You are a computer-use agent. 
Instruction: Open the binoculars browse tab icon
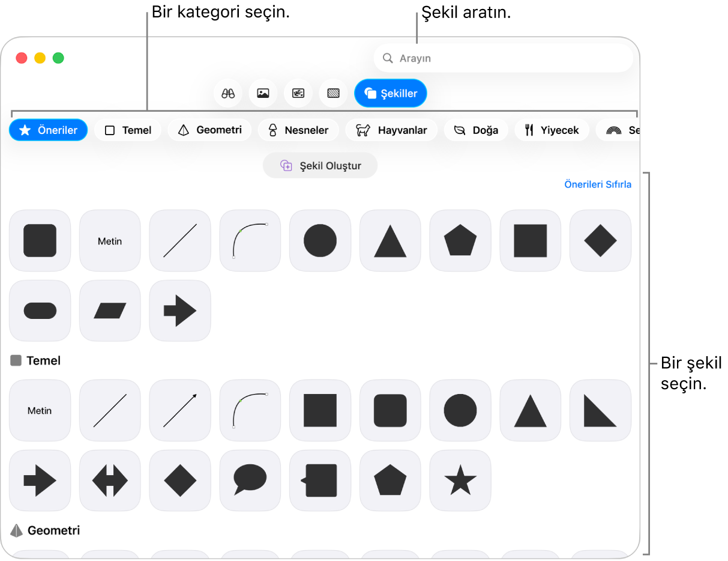click(227, 94)
